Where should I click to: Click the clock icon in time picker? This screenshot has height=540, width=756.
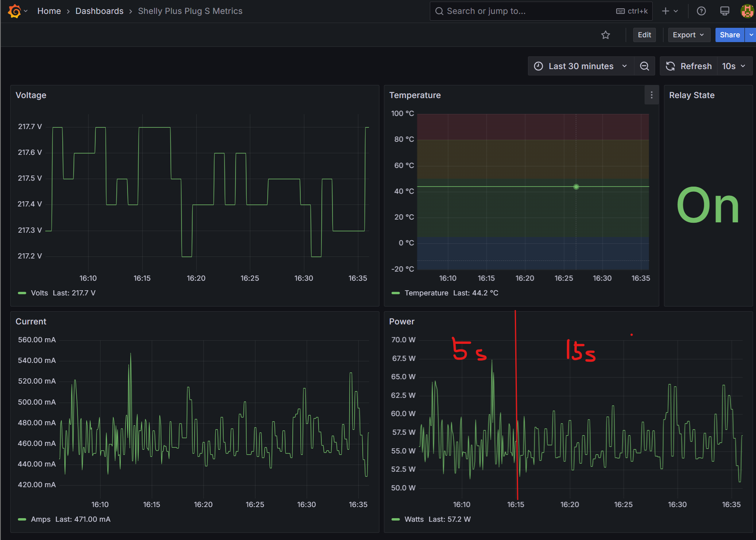click(x=538, y=66)
